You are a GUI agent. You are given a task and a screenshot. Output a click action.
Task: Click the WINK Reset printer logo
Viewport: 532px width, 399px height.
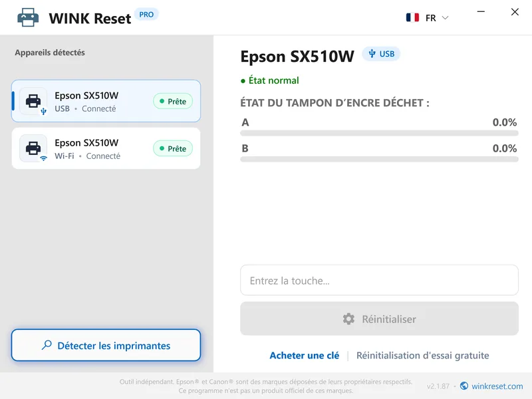click(x=28, y=17)
